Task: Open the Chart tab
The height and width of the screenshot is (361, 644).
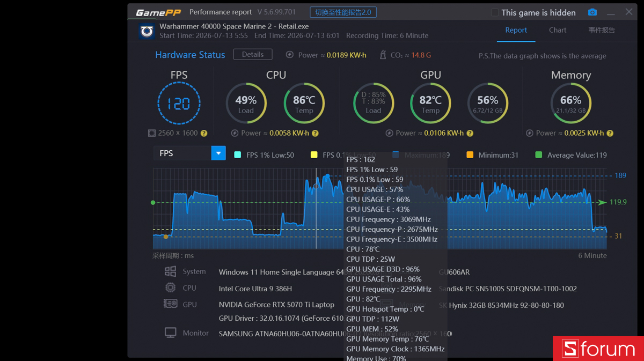Action: [x=558, y=30]
